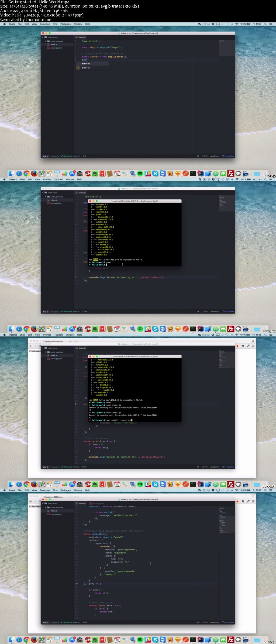Open Evernote in the 00:03:27 frame dock
The image size is (276, 644).
pyautogui.click(x=95, y=329)
